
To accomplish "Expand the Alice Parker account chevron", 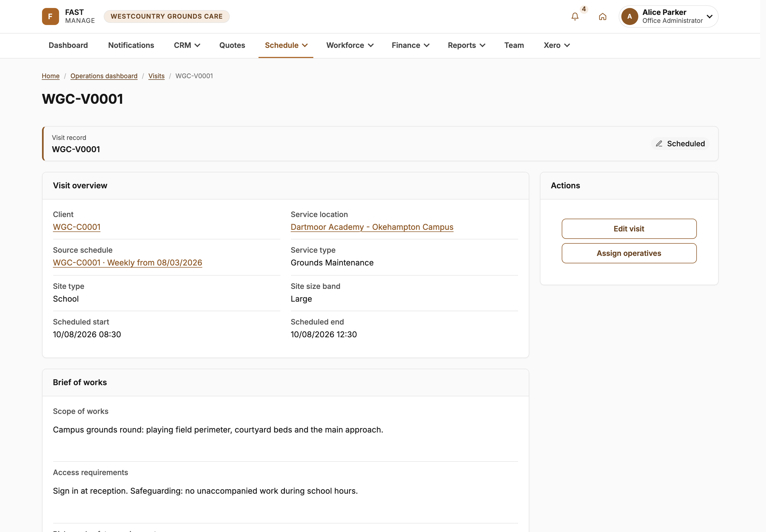I will click(x=710, y=16).
